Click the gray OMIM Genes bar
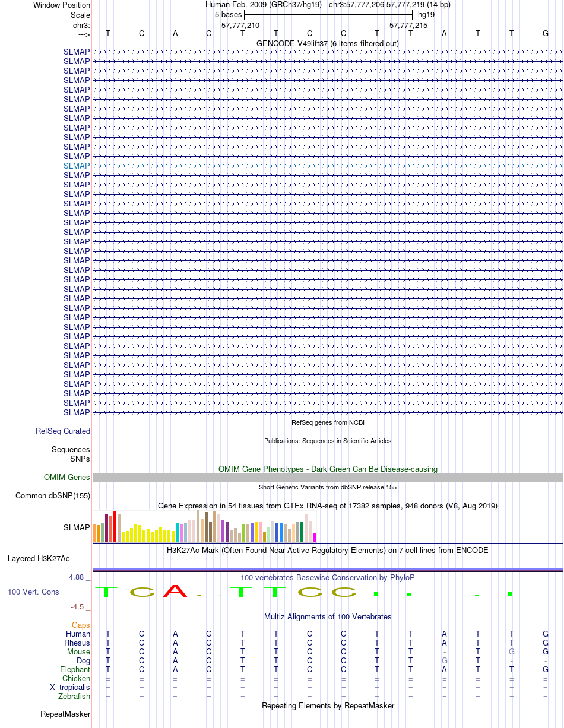 coord(328,477)
